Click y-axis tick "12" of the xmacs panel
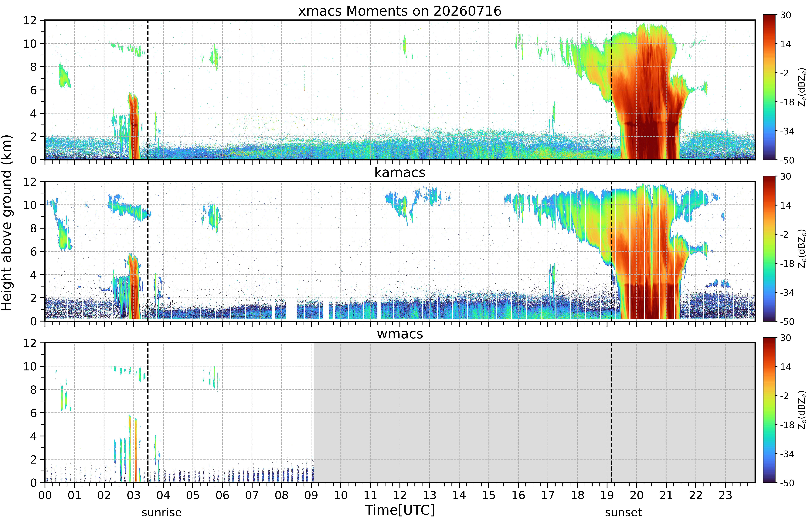Image resolution: width=812 pixels, height=524 pixels. [x=30, y=20]
